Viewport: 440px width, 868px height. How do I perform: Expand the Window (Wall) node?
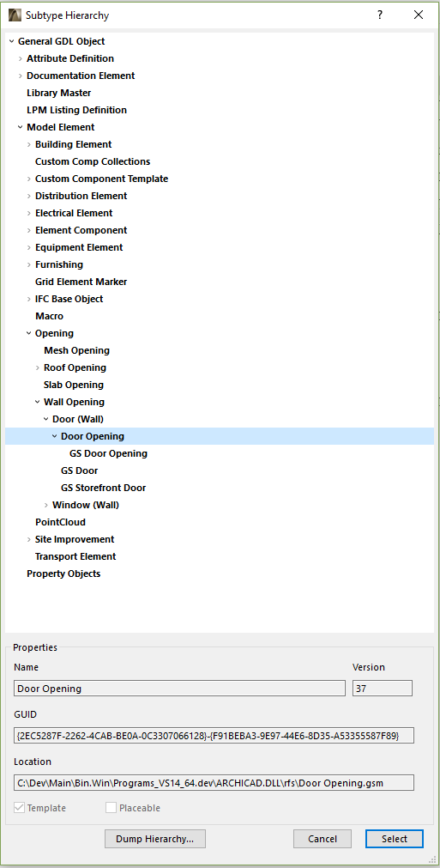[46, 505]
